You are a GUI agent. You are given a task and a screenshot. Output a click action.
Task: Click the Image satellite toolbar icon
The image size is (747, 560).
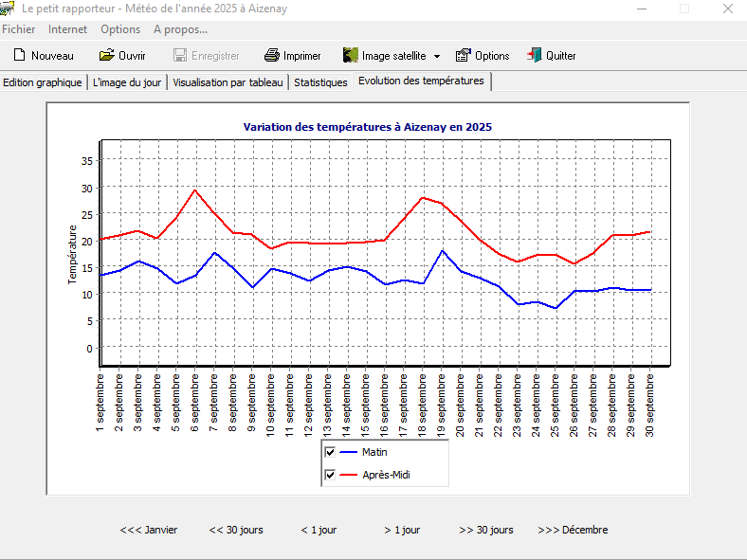pos(350,56)
